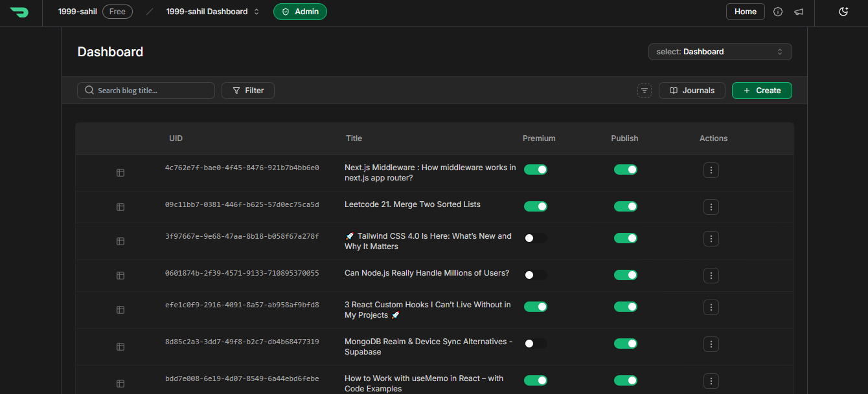Unpublish the MongoDB Realm blog
The width and height of the screenshot is (868, 394).
(626, 344)
